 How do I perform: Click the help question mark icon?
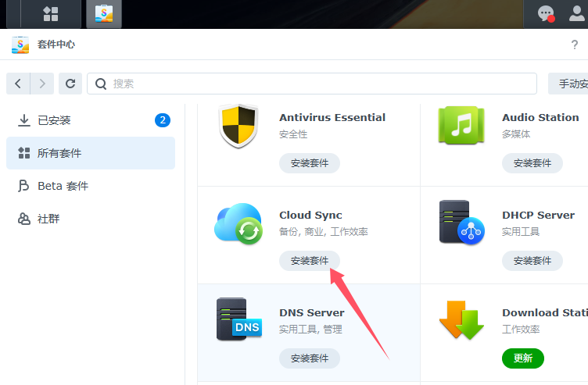coord(575,45)
